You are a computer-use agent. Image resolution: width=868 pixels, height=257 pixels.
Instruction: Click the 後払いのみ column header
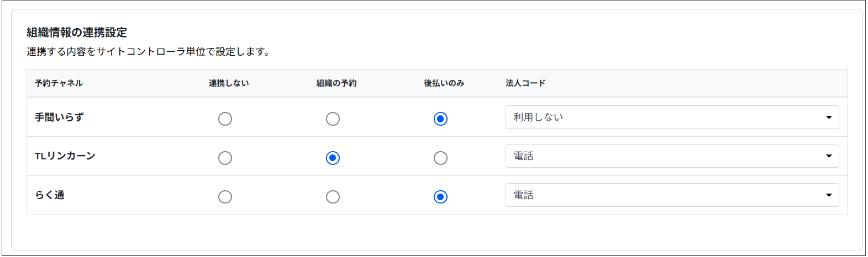(x=444, y=83)
